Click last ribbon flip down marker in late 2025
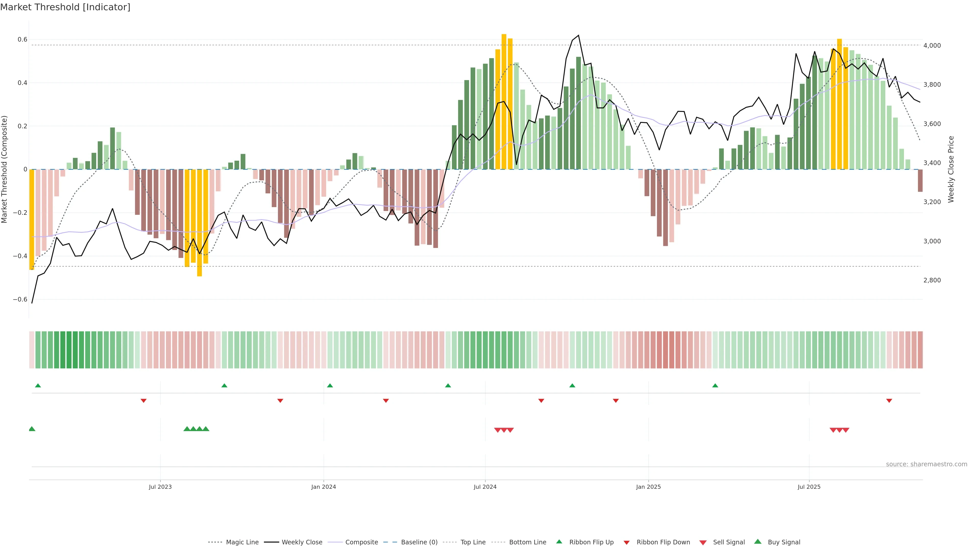This screenshot has width=980, height=551. click(889, 401)
